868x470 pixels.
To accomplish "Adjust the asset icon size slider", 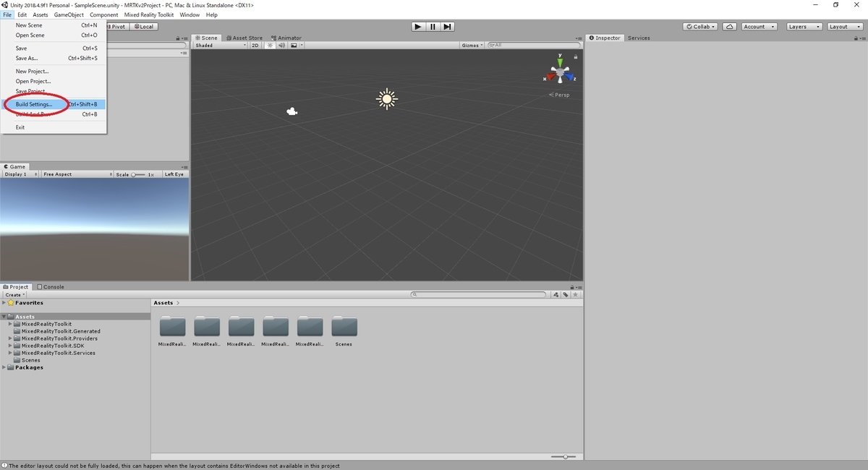I will (x=563, y=456).
